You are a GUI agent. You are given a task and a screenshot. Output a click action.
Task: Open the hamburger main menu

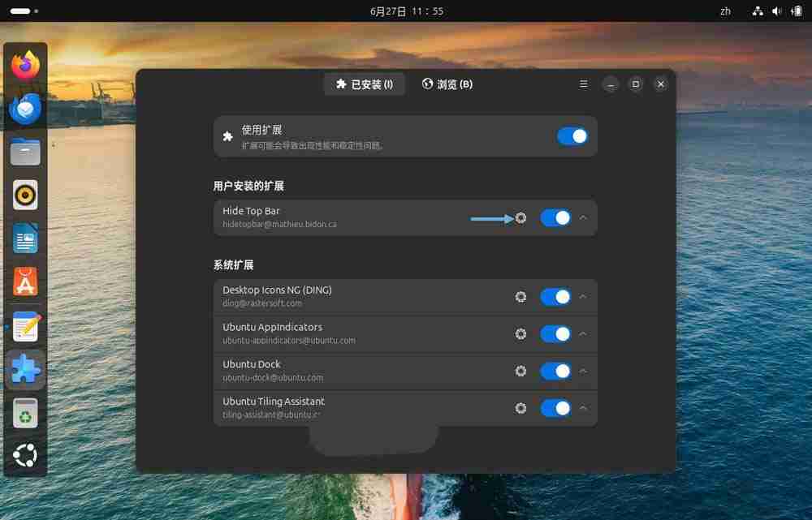coord(583,84)
